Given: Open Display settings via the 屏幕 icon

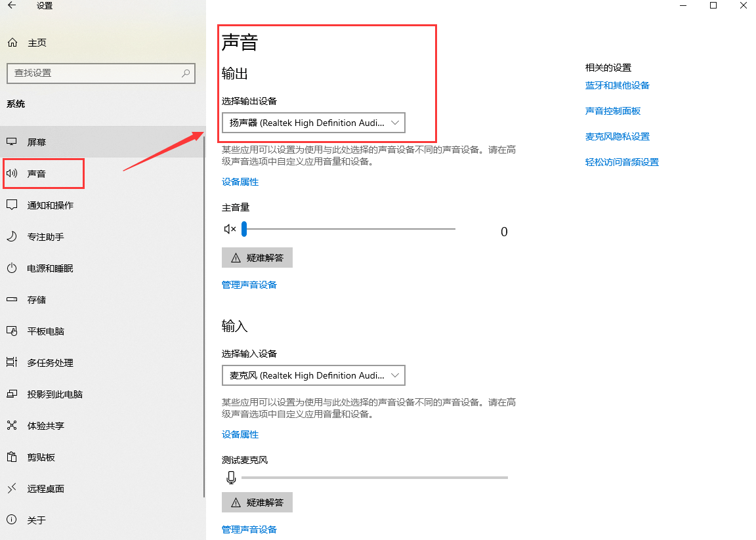Looking at the screenshot, I should pos(11,141).
